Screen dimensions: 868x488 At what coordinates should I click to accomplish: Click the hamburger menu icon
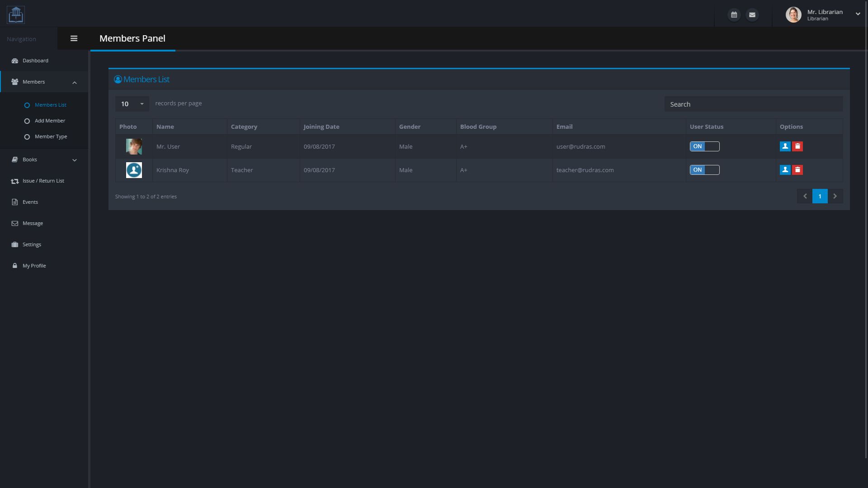[74, 38]
